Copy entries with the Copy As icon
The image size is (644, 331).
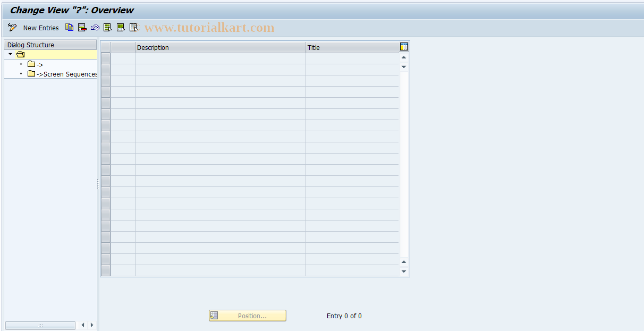(70, 28)
